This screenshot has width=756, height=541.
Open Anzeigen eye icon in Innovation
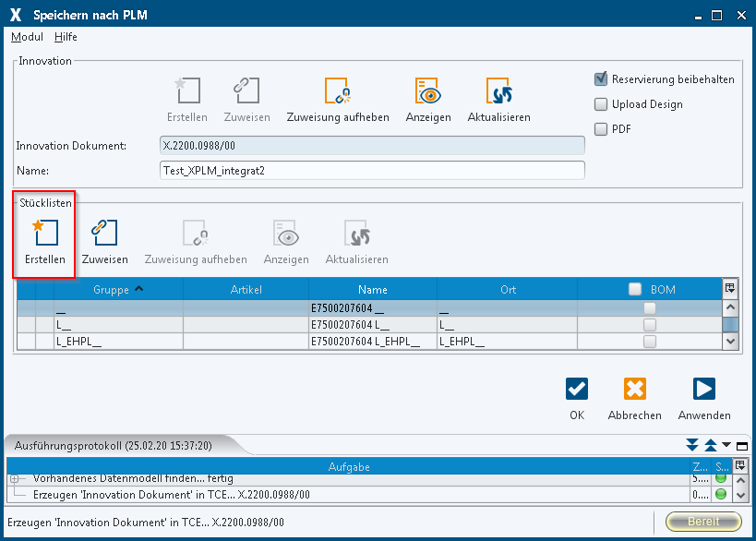pyautogui.click(x=428, y=90)
